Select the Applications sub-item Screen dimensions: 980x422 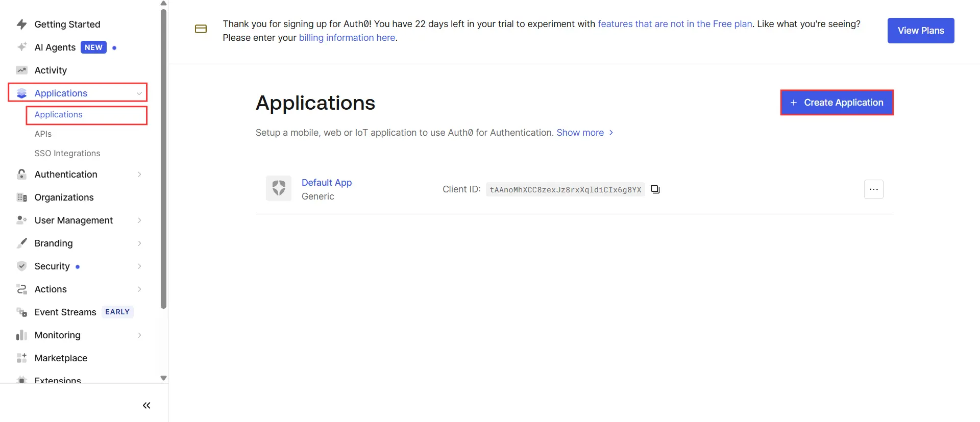click(58, 114)
